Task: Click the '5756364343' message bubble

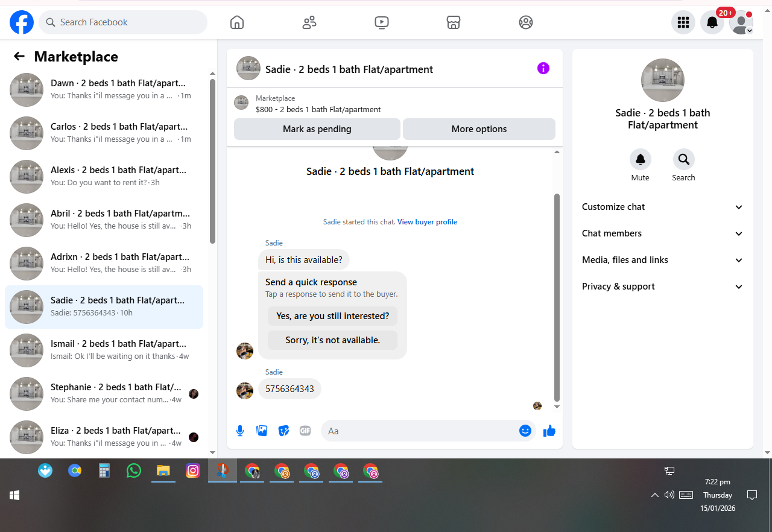Action: point(289,389)
